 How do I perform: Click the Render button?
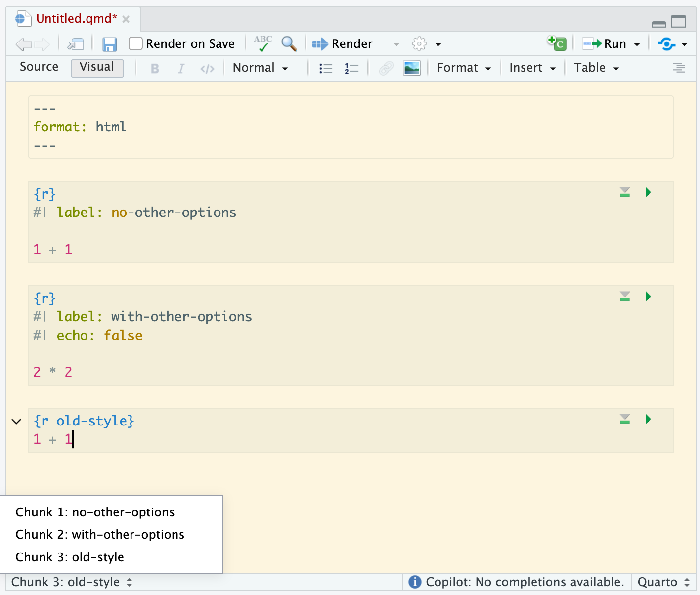point(343,43)
